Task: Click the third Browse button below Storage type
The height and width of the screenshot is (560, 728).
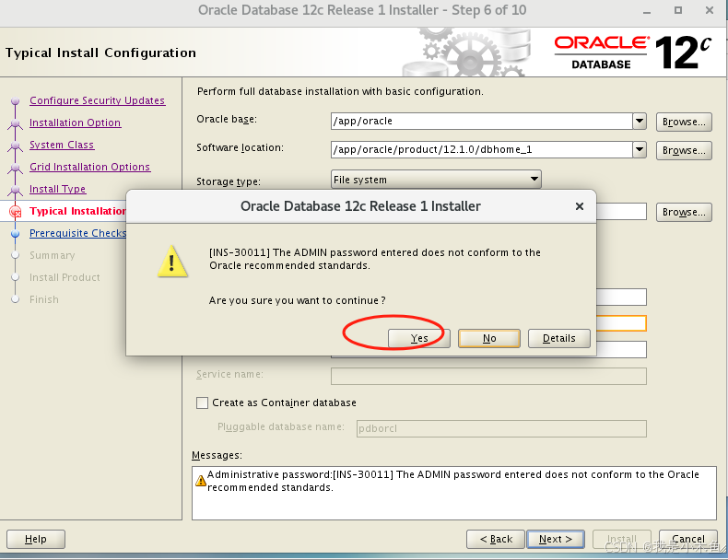Action: point(684,212)
